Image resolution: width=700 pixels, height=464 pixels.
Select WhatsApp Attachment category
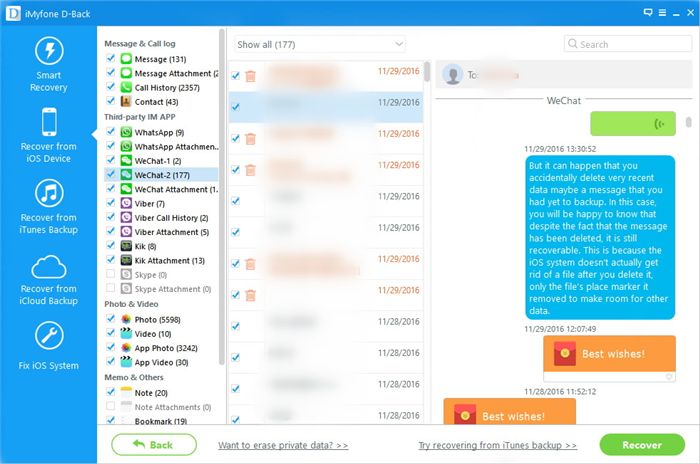(176, 146)
